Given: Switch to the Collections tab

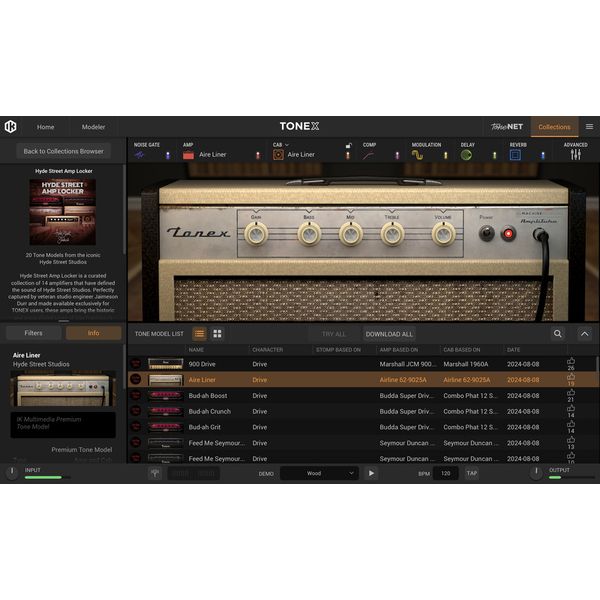Looking at the screenshot, I should (554, 127).
